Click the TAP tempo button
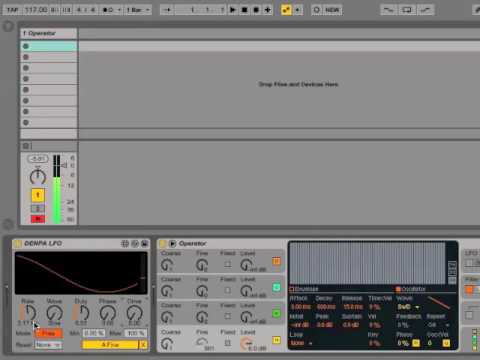The height and width of the screenshot is (360, 480). coord(13,10)
